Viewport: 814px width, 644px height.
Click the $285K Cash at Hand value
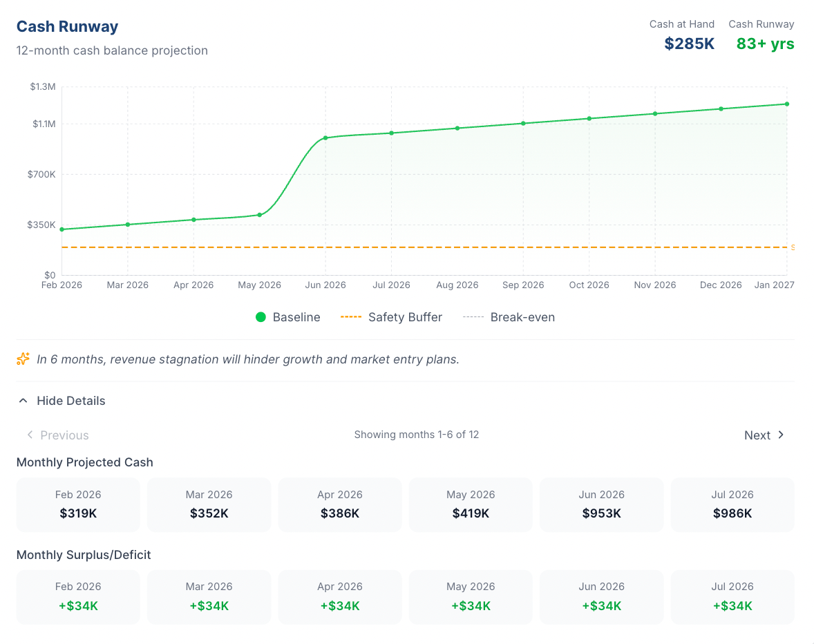click(689, 44)
